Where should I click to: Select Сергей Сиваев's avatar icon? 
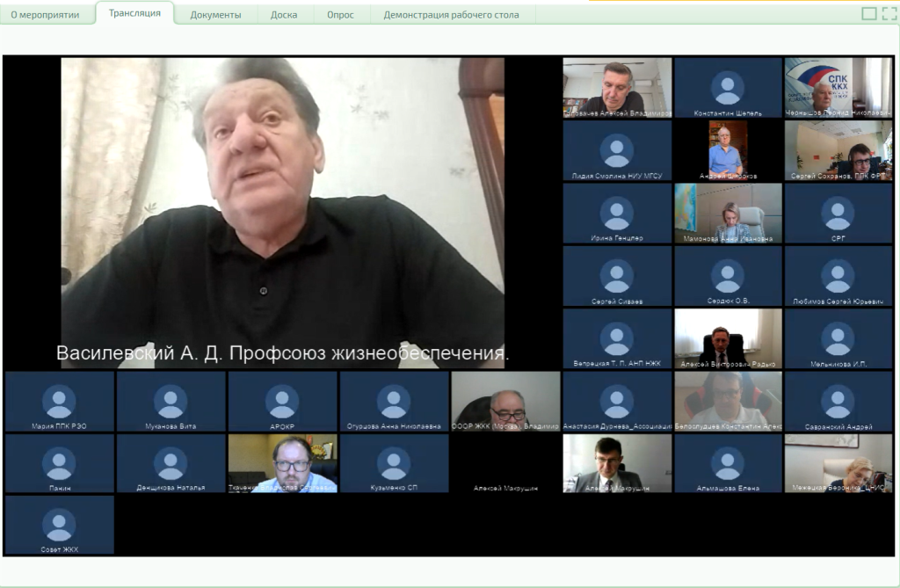tap(616, 275)
